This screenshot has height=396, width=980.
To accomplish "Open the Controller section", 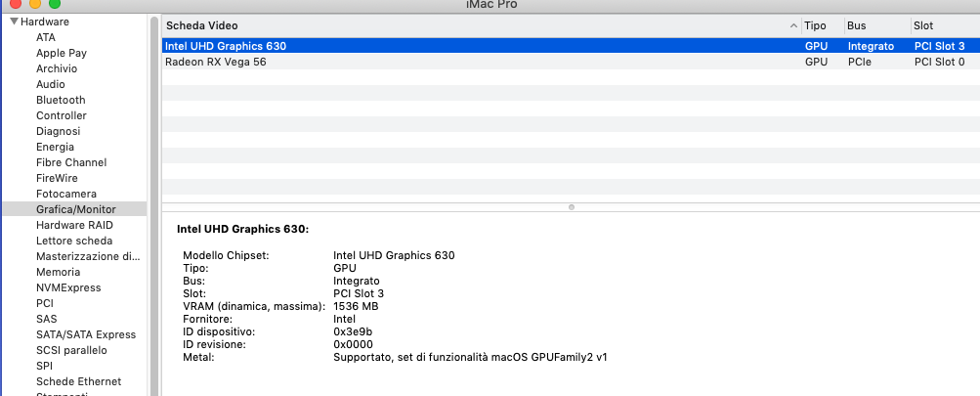I will pos(62,115).
